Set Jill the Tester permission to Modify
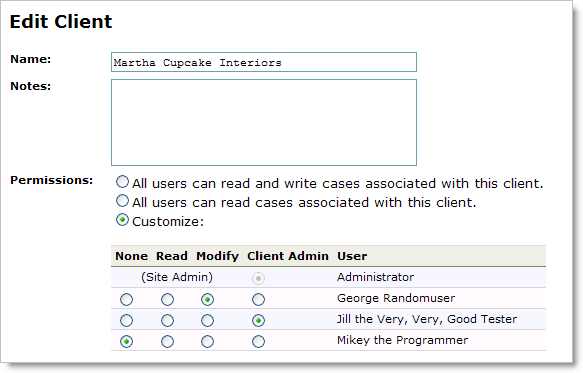Viewport: 583px width, 373px height. pos(207,320)
